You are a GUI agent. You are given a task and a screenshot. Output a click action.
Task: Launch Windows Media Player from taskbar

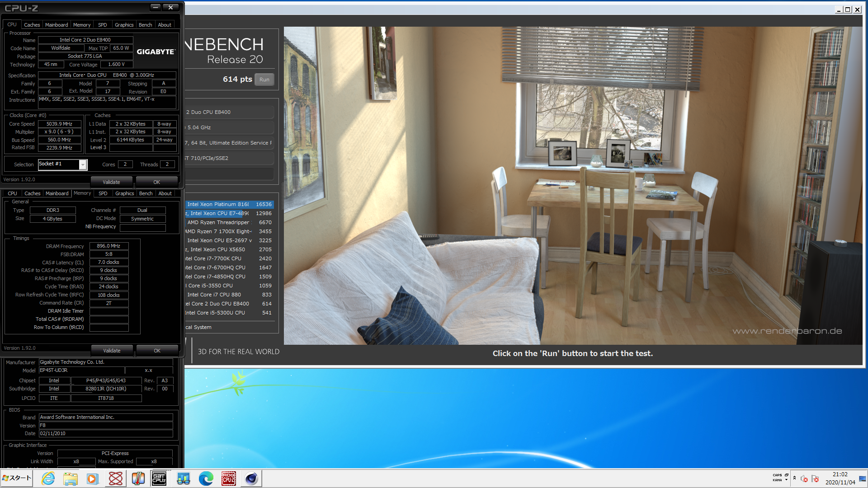(93, 479)
